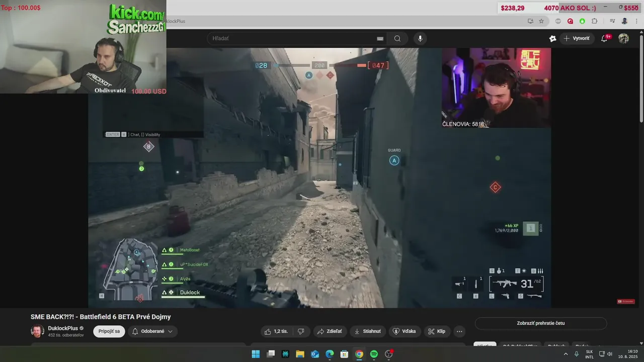Open the on-screen keyboard icon in search box
Image resolution: width=644 pixels, height=362 pixels.
click(380, 38)
